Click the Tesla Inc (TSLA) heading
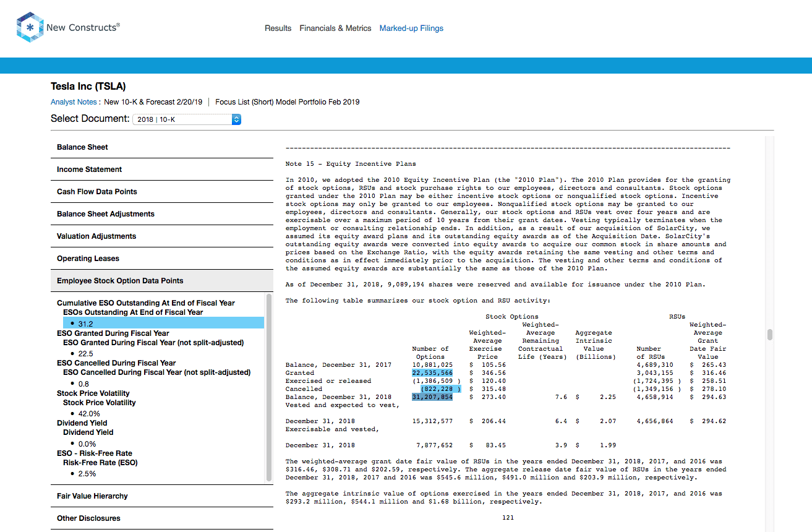Image resolution: width=812 pixels, height=532 pixels. coord(88,87)
